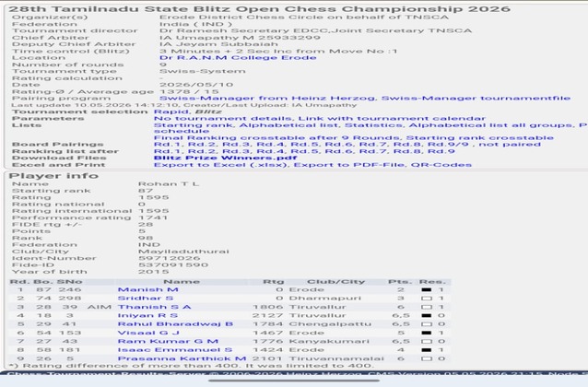Open Ranking list after Rd.1
This screenshot has width=588, height=387.
(168, 151)
